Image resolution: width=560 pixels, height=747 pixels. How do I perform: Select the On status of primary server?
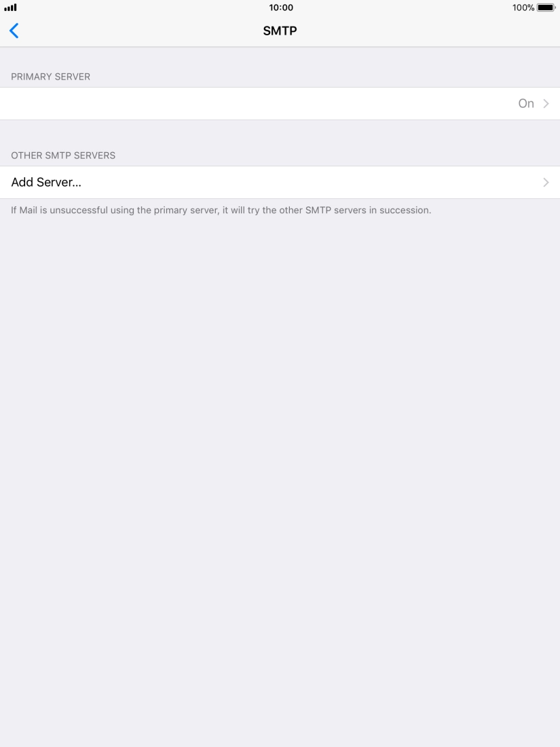point(526,103)
